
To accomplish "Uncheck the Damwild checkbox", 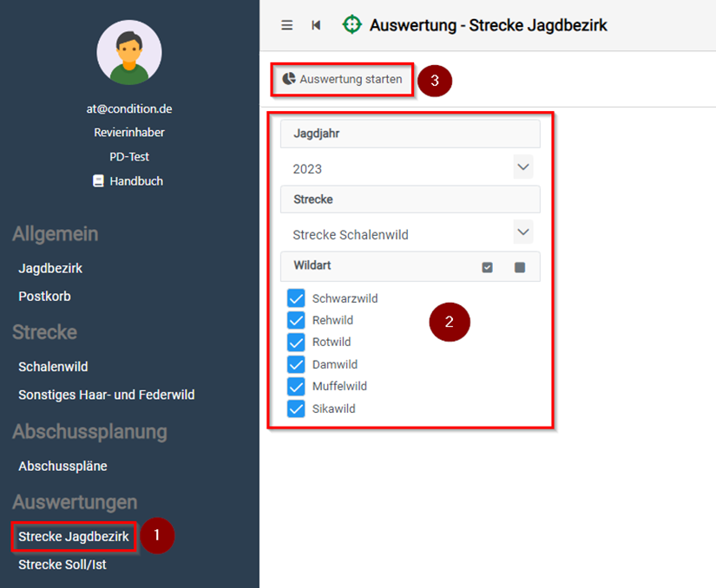I will click(x=296, y=364).
